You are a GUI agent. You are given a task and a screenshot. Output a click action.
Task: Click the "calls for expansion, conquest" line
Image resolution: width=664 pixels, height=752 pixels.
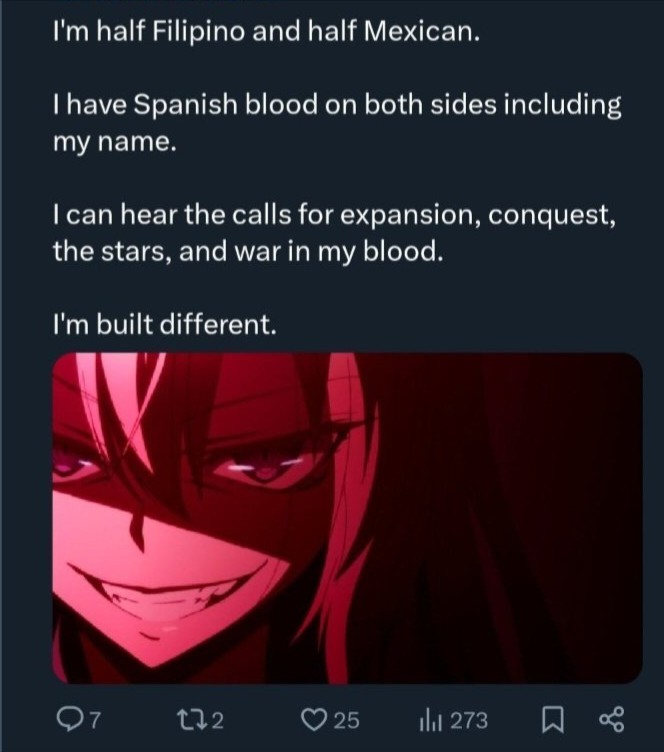click(334, 215)
